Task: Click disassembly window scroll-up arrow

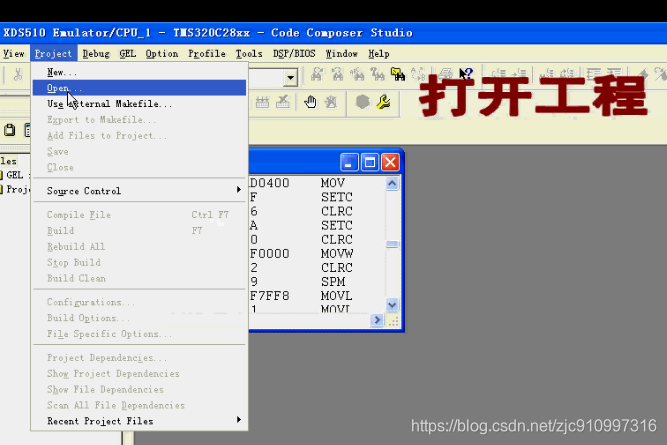Action: [x=392, y=183]
